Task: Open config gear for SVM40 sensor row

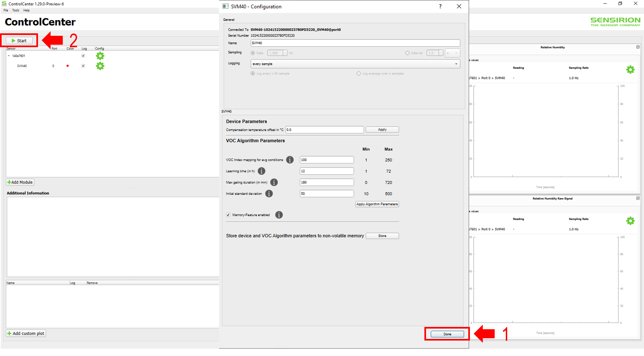Action: click(x=100, y=66)
